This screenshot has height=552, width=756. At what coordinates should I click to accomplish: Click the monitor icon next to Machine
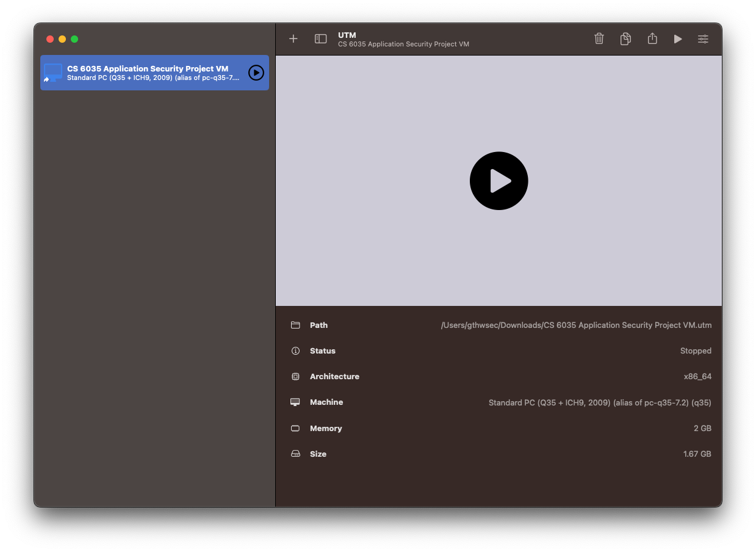pyautogui.click(x=295, y=402)
